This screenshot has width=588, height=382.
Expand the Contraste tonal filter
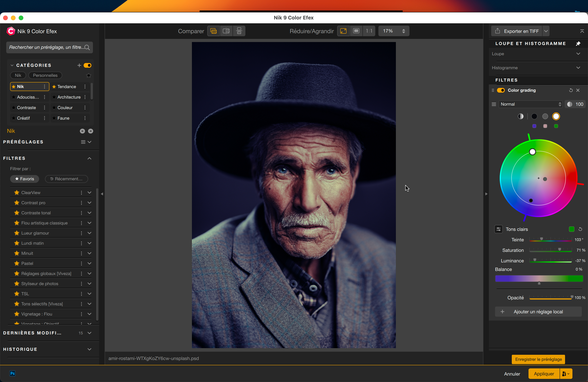point(89,213)
